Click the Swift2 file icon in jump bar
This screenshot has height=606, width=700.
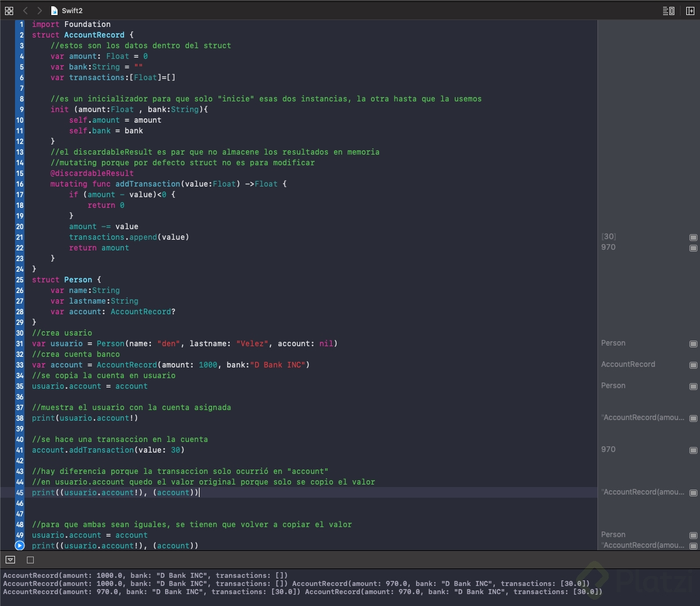pos(53,10)
